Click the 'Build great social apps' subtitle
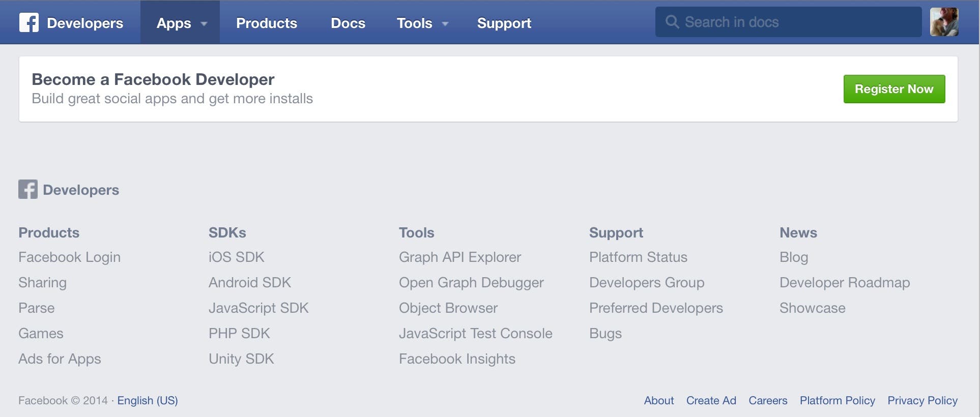Screen dimensions: 980x417 coord(172,99)
